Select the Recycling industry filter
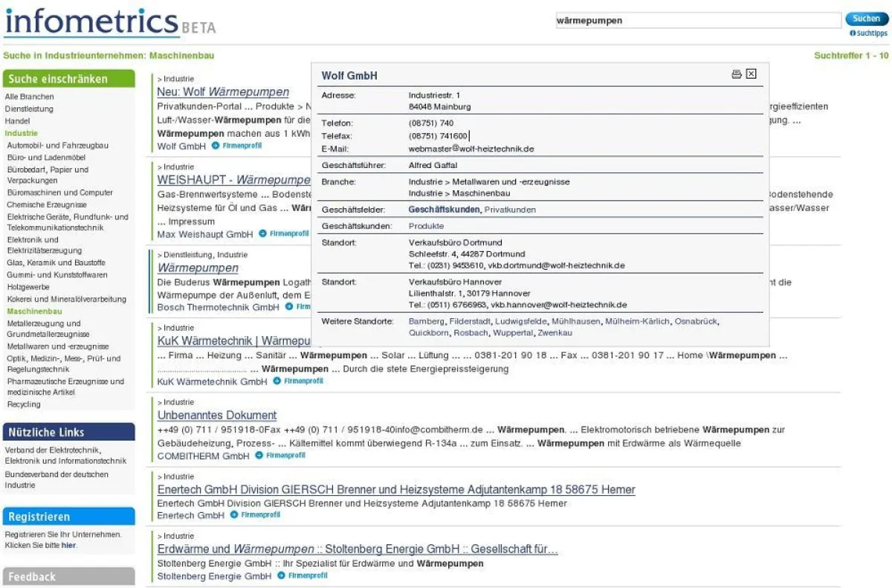892x588 pixels. tap(23, 404)
